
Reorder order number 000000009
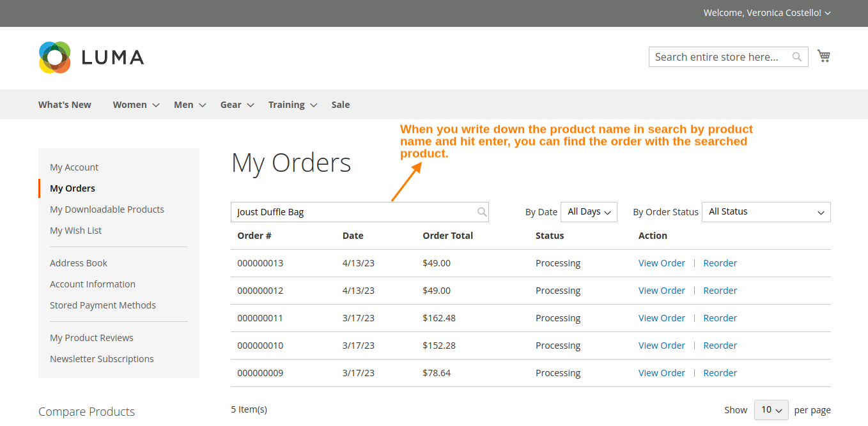click(x=720, y=372)
